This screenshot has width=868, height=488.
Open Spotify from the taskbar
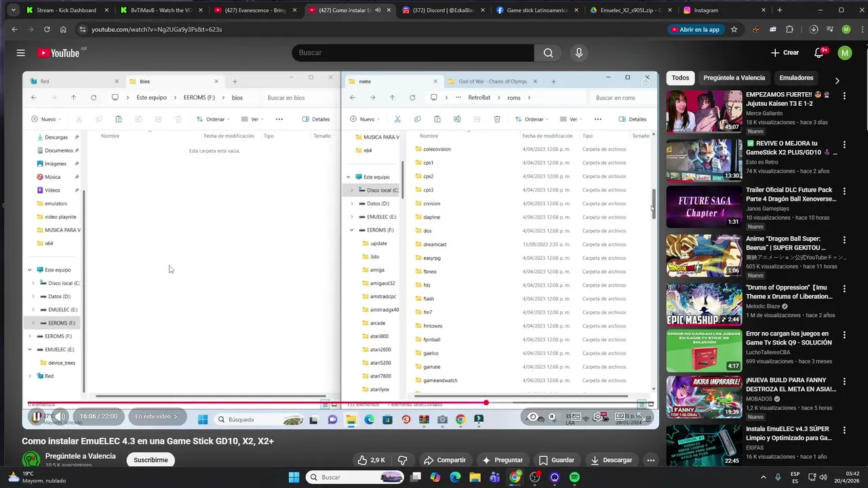574,477
